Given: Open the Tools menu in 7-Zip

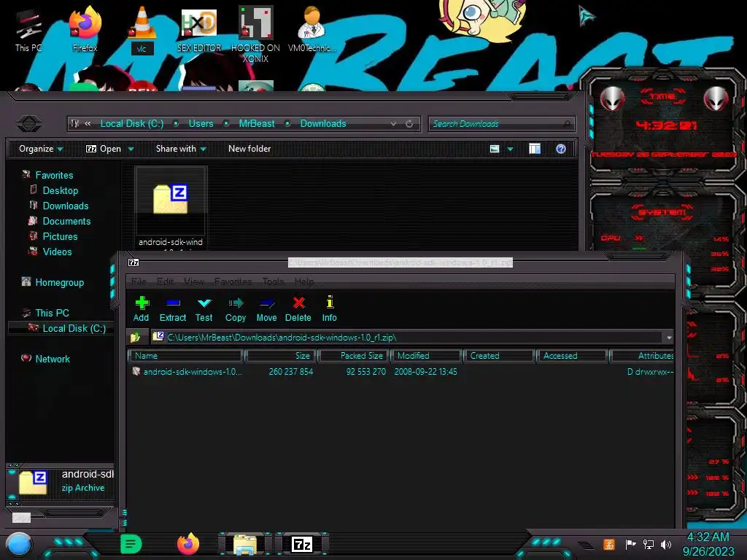Looking at the screenshot, I should point(274,281).
